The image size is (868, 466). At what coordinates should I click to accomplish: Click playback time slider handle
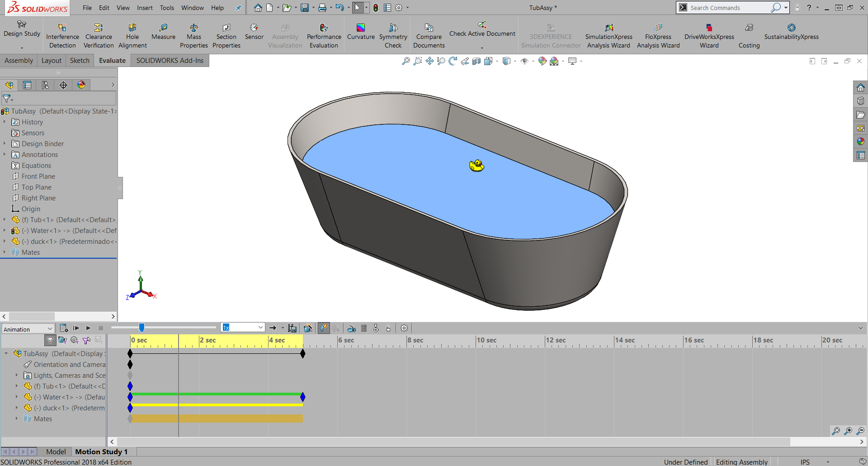pos(142,328)
